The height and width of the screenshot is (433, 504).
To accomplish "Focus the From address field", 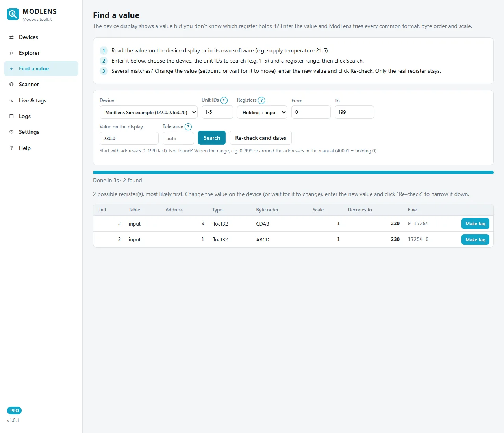I will tap(311, 112).
